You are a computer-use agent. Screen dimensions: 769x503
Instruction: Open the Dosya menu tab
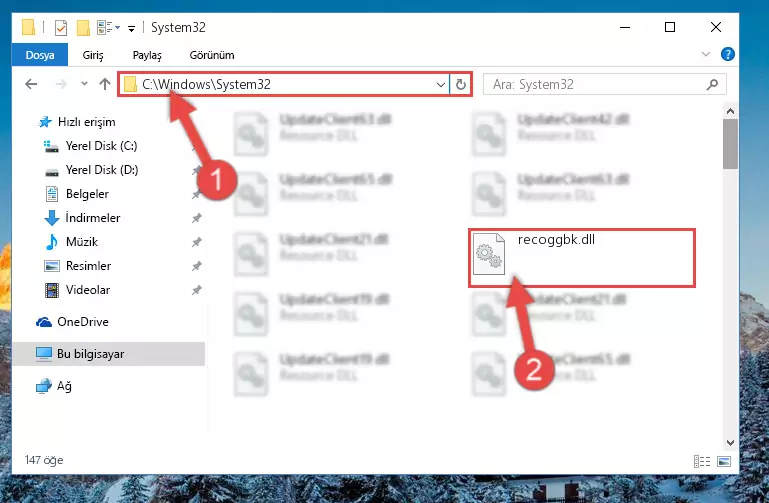[x=40, y=55]
